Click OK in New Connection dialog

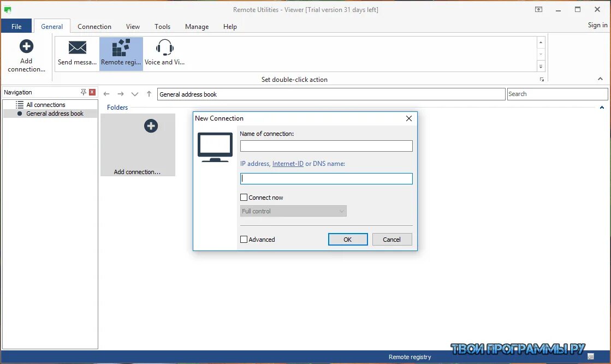point(348,240)
